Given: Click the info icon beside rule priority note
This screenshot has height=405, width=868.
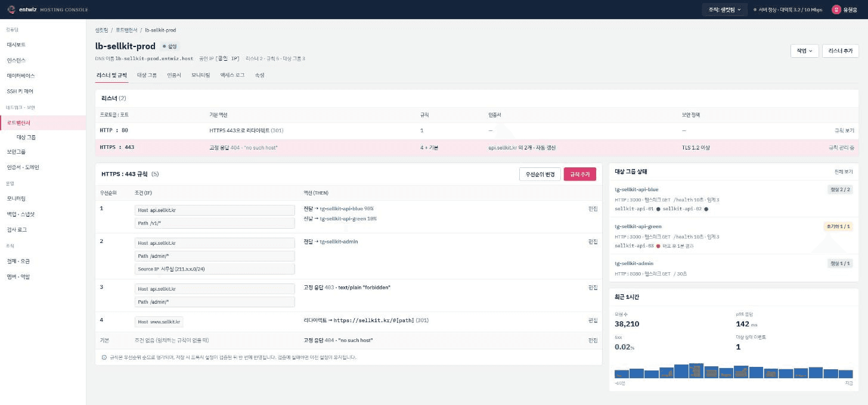Looking at the screenshot, I should pos(104,357).
